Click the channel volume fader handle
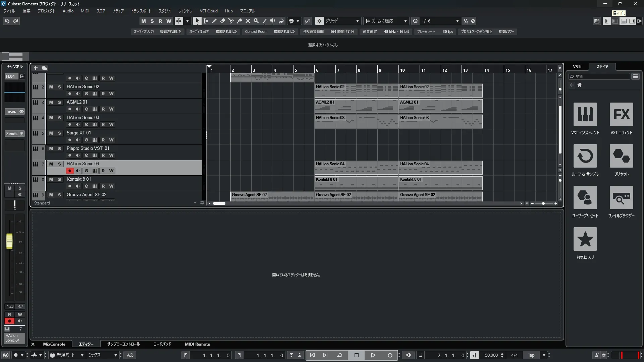 [x=9, y=241]
